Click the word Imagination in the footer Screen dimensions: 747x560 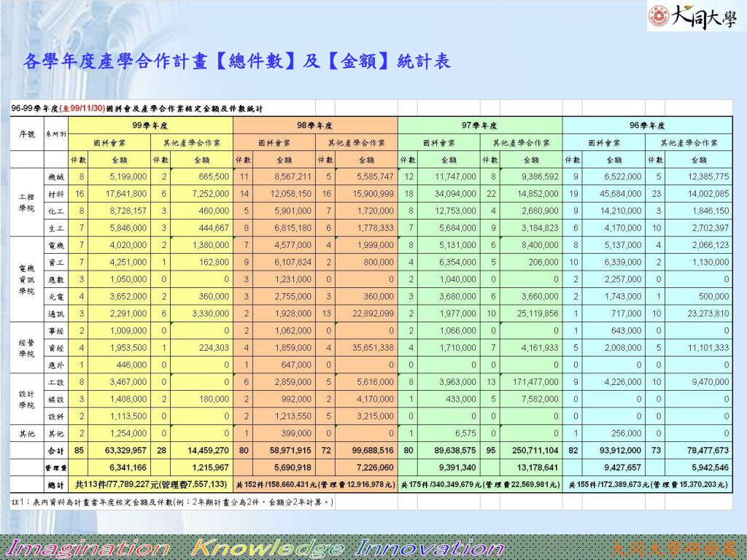[x=88, y=548]
